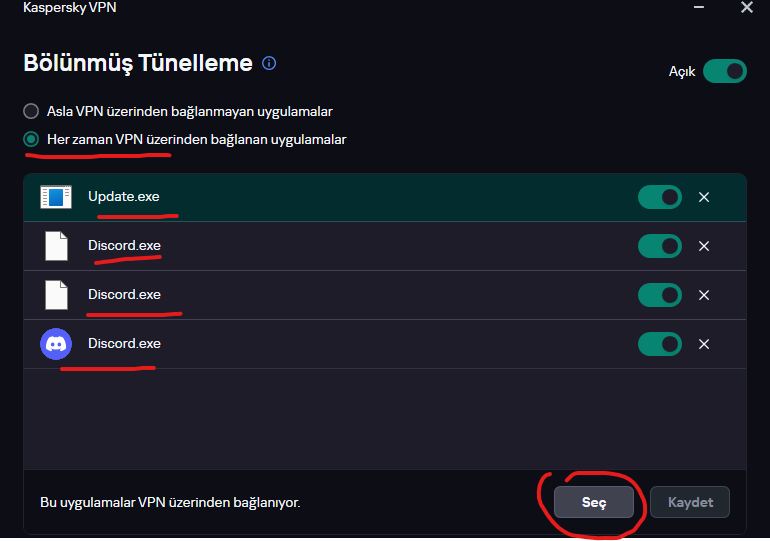Click the Update.exe application icon
The height and width of the screenshot is (541, 770).
click(56, 197)
